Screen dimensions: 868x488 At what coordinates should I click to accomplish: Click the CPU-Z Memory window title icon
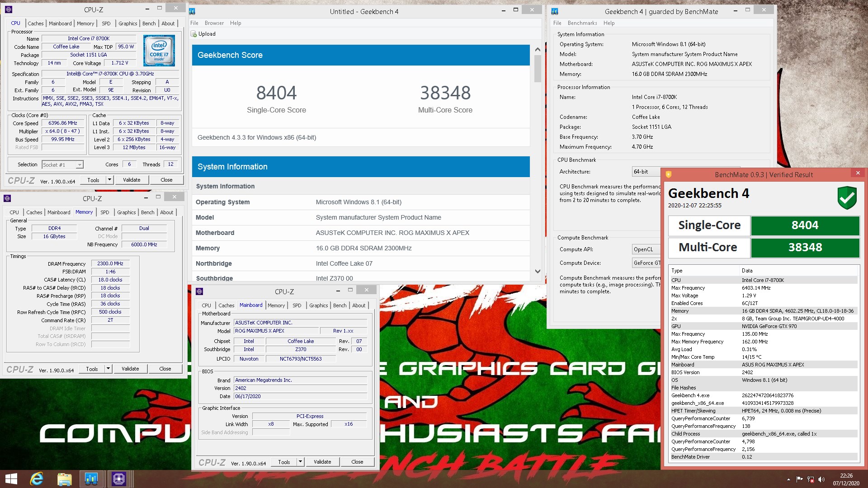coord(7,198)
